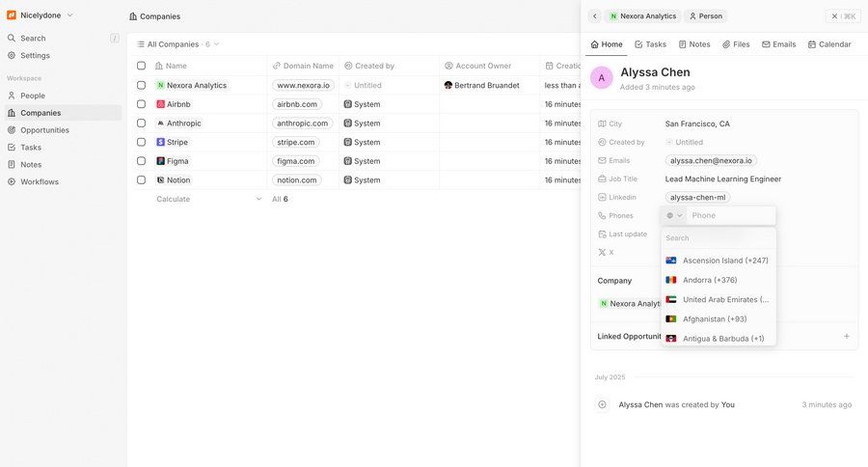868x467 pixels.
Task: Click the figma.com domain chip
Action: 296,161
